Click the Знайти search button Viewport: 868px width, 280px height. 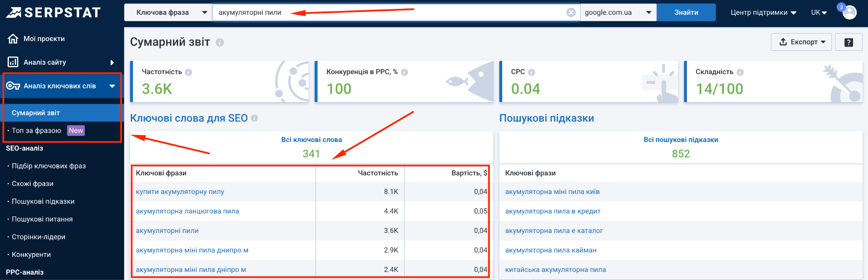pos(686,12)
